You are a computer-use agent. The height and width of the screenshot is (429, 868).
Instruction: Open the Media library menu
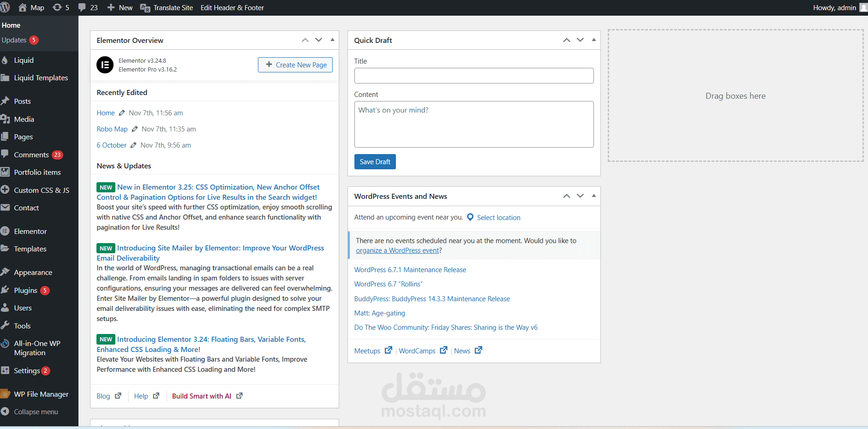[24, 119]
